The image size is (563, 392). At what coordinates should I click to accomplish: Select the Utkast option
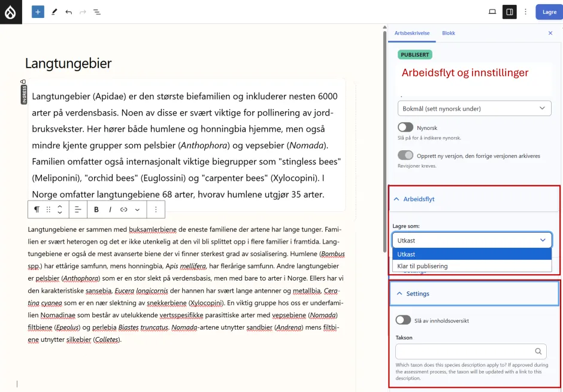coord(472,254)
